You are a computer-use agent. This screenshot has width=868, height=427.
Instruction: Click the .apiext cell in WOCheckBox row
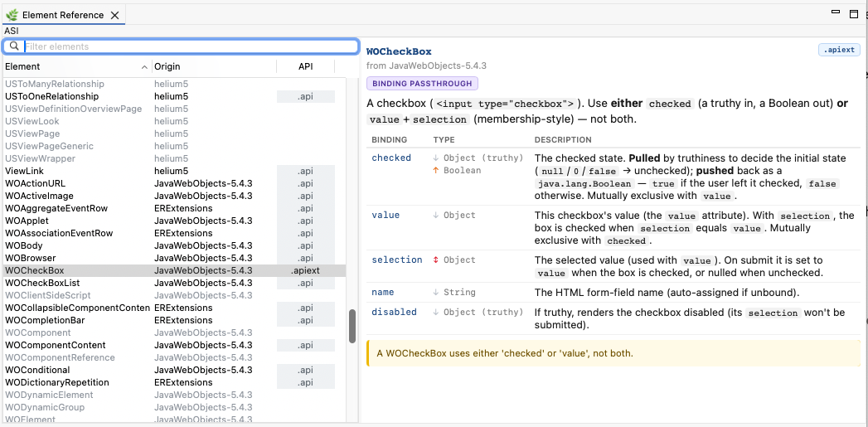click(x=306, y=271)
